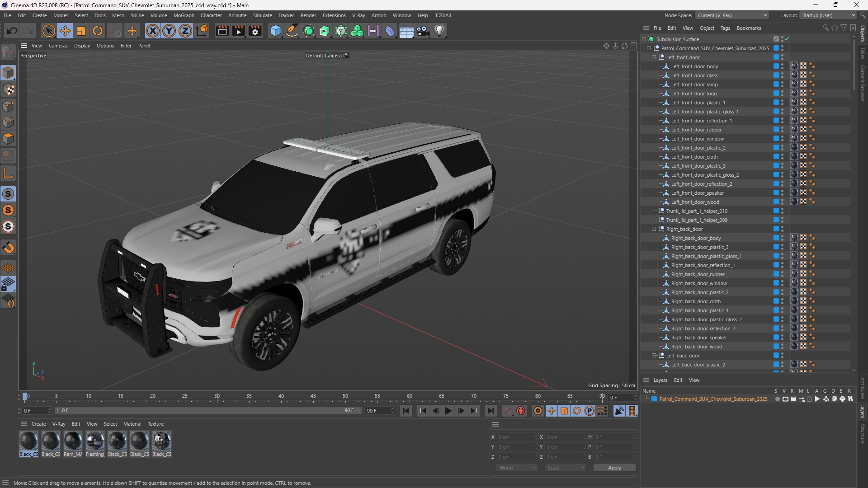The height and width of the screenshot is (488, 868).
Task: Click the Axis L-shaped icon
Action: pos(8,173)
